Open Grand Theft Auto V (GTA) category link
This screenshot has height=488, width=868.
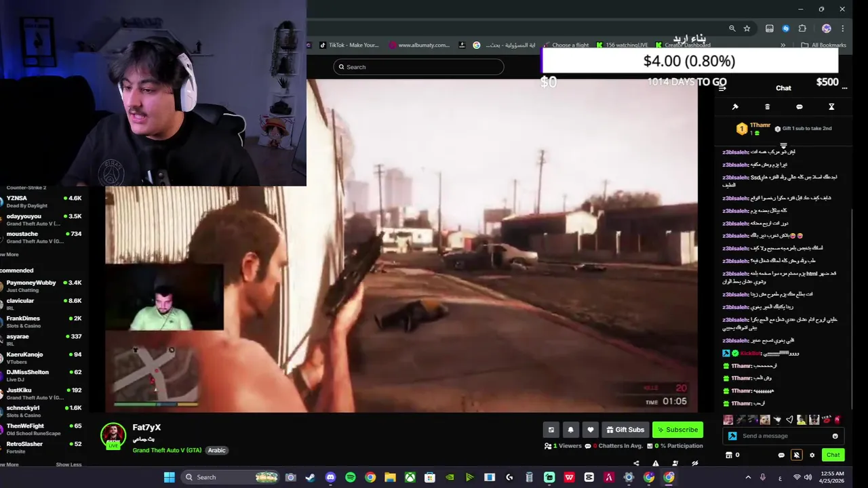click(x=167, y=450)
